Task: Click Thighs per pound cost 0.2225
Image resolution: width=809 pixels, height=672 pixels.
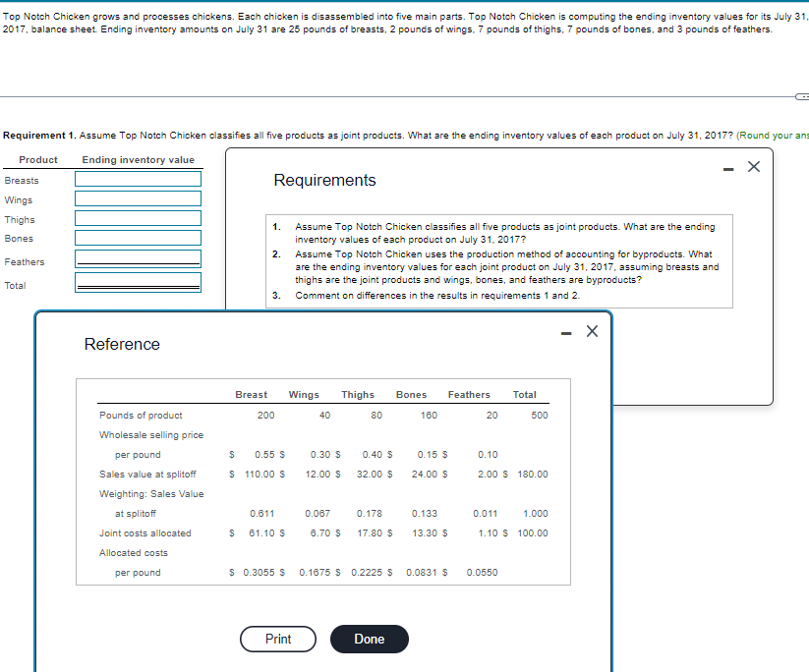Action: click(367, 572)
